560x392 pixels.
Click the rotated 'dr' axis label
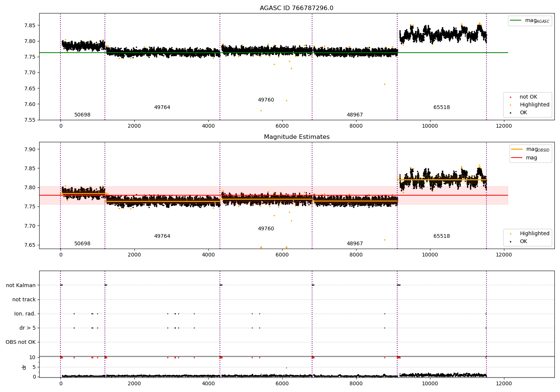pyautogui.click(x=24, y=367)
